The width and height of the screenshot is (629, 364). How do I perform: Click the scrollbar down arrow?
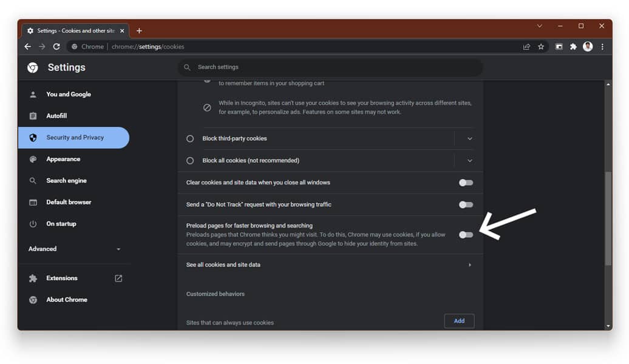(x=608, y=326)
